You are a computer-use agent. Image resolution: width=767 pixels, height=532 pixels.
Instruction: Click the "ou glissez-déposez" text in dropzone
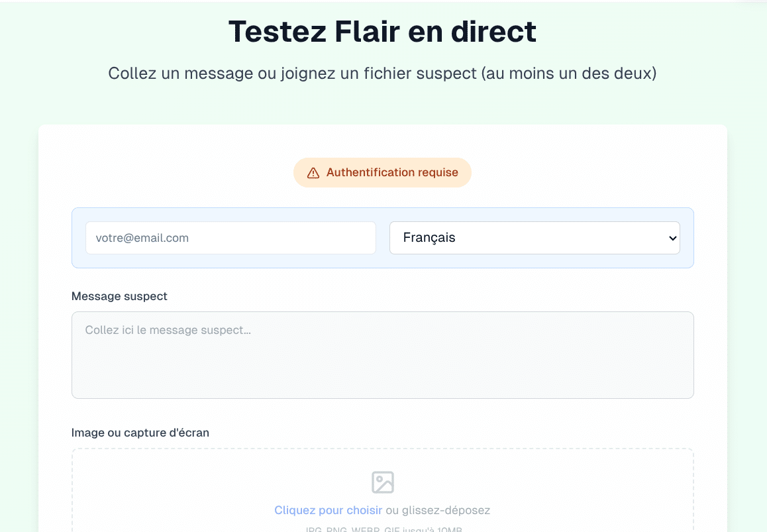click(x=438, y=510)
